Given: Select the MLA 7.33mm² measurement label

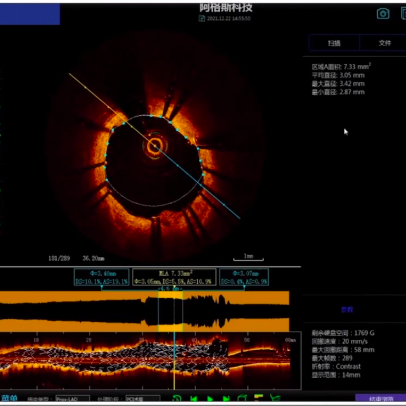Looking at the screenshot, I should 174,277.
